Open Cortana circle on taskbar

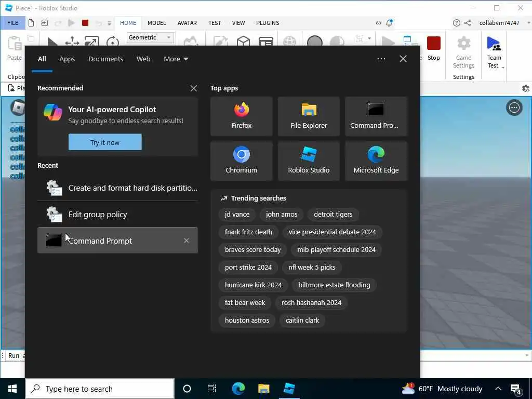point(187,389)
